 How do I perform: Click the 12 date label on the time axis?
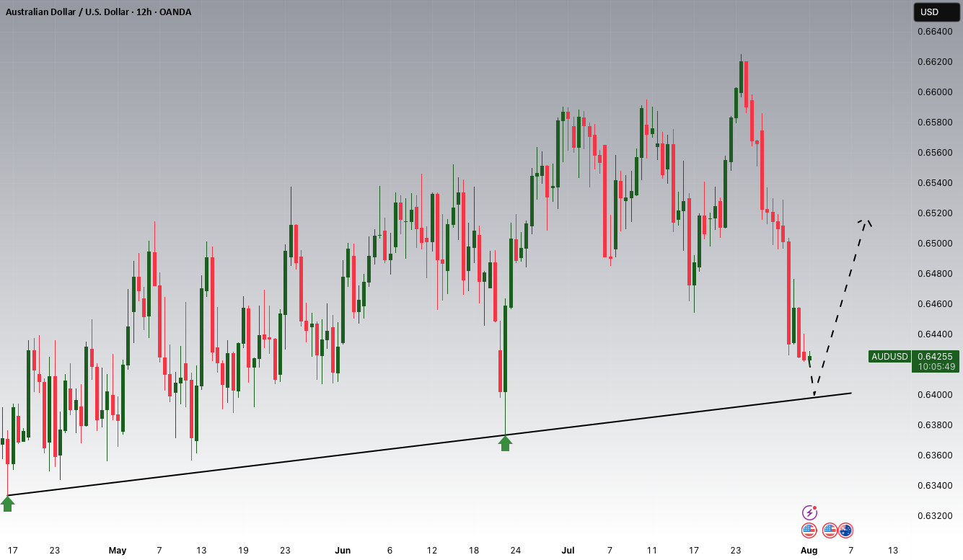tap(431, 551)
